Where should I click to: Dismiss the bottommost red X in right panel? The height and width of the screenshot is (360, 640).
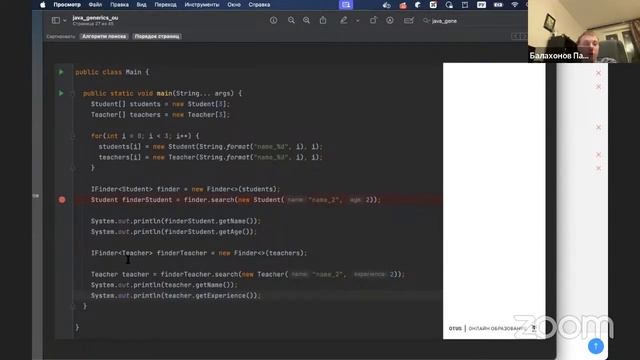pyautogui.click(x=598, y=168)
